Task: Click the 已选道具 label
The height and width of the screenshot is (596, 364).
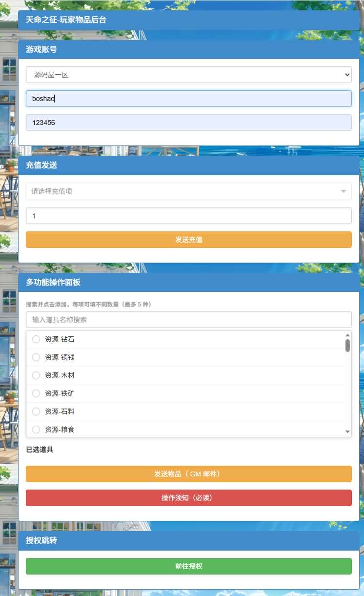Action: (40, 450)
